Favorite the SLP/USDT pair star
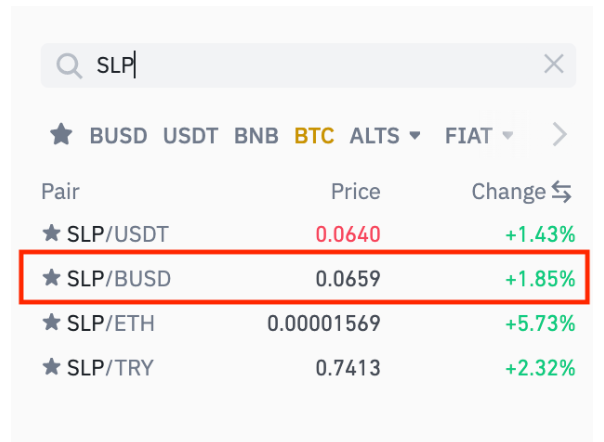This screenshot has width=604, height=442. 52,234
